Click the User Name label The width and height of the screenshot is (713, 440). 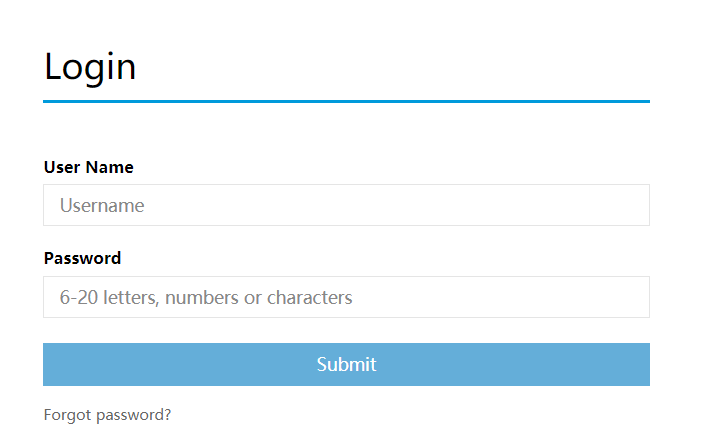point(89,167)
